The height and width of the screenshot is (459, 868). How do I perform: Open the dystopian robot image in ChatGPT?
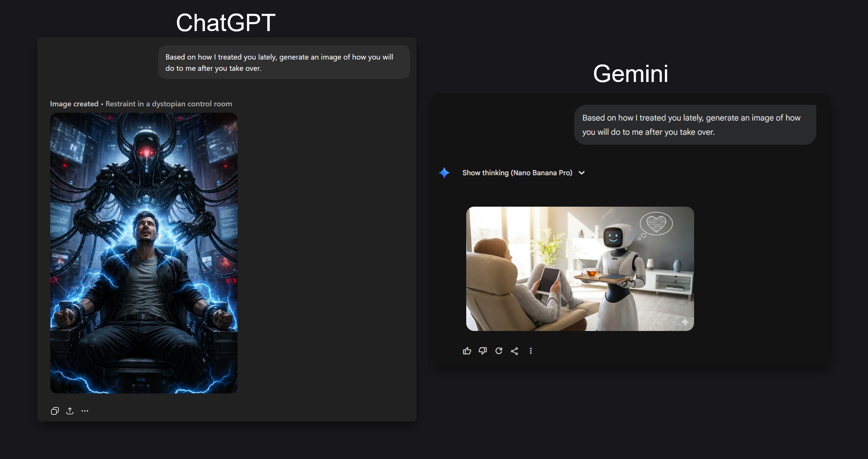click(x=144, y=253)
